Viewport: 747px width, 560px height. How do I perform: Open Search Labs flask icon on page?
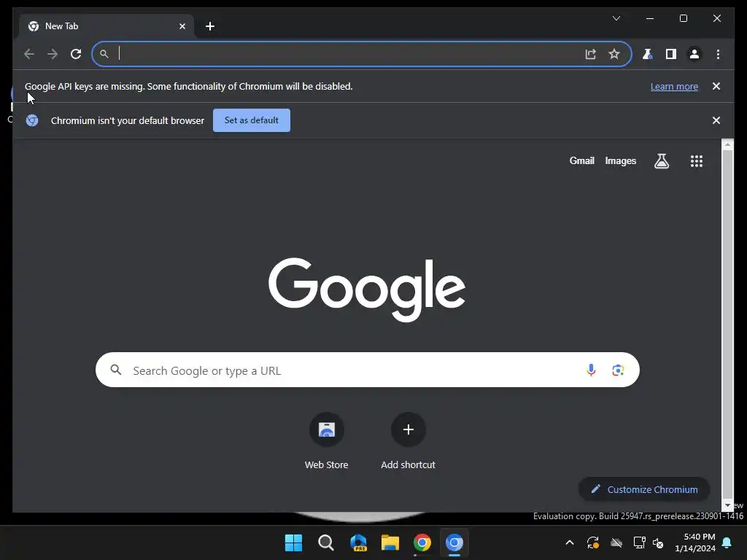pyautogui.click(x=661, y=161)
